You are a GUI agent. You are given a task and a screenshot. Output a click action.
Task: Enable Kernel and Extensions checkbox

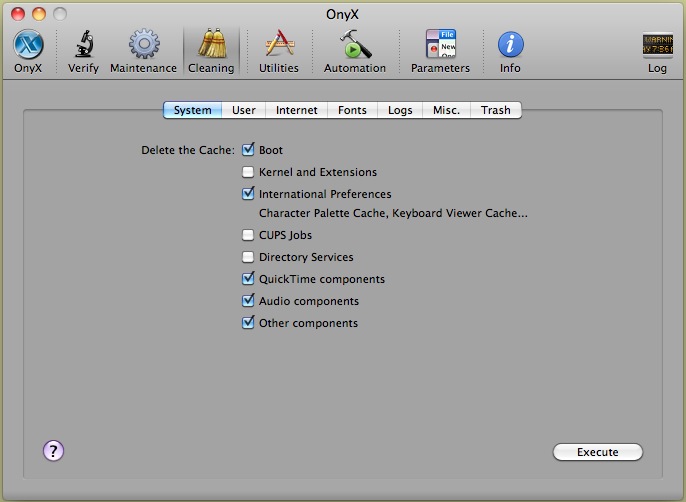click(x=248, y=172)
